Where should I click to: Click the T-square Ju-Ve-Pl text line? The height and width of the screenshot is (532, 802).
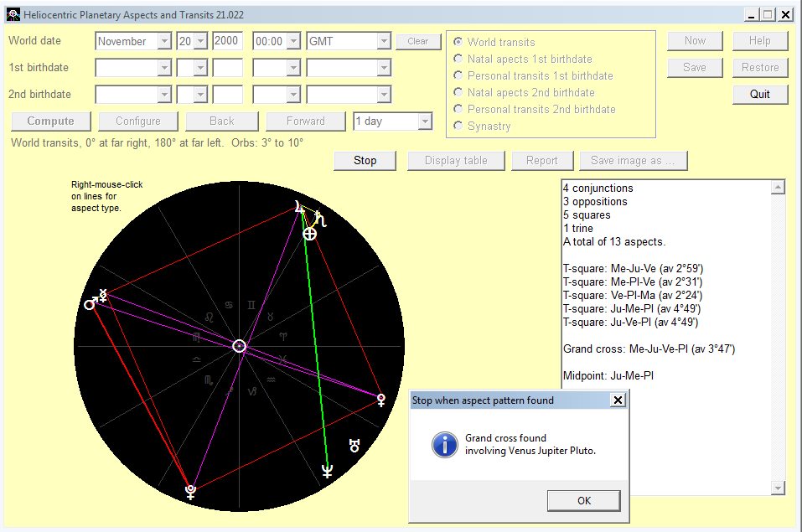click(x=631, y=322)
